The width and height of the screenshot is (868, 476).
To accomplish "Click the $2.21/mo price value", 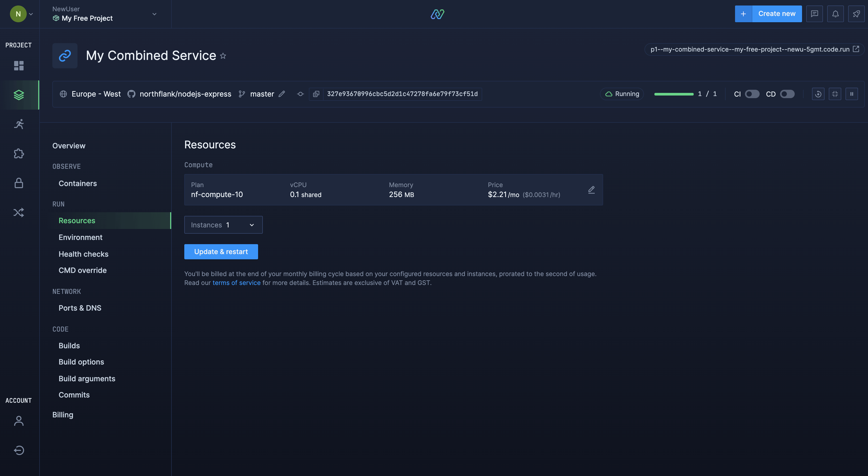I will point(503,195).
